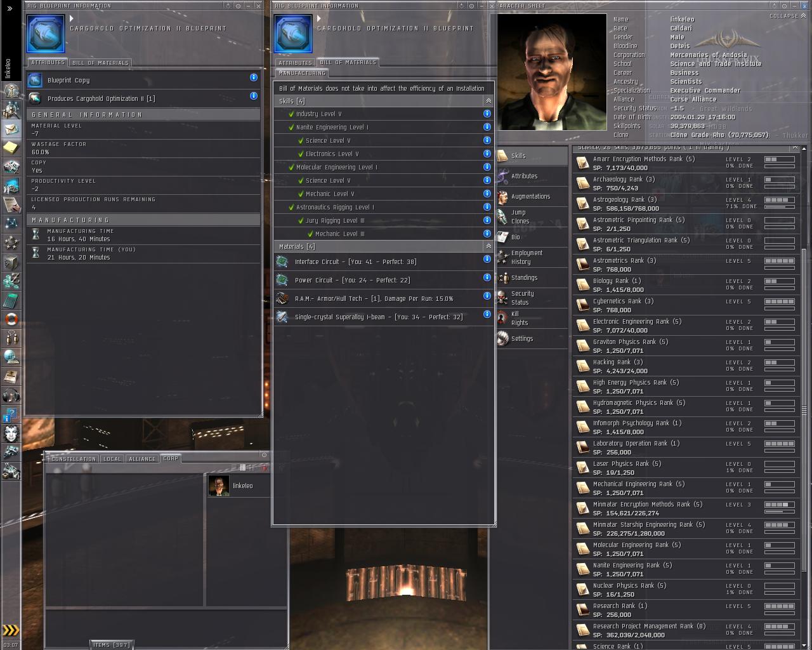The height and width of the screenshot is (650, 812).
Task: Pin the left blueprint information window
Action: (x=239, y=6)
